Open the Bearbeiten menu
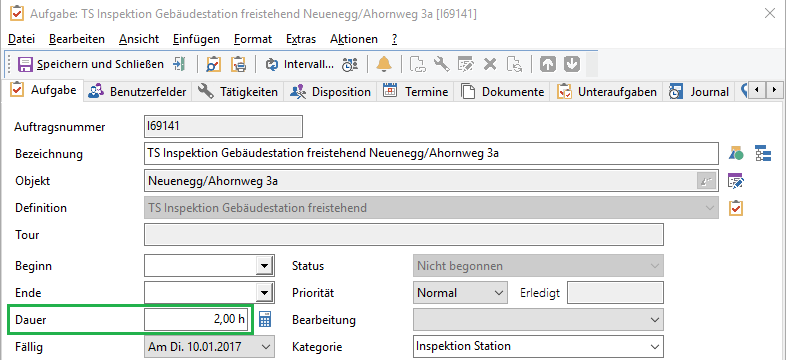The width and height of the screenshot is (786, 360). 77,39
